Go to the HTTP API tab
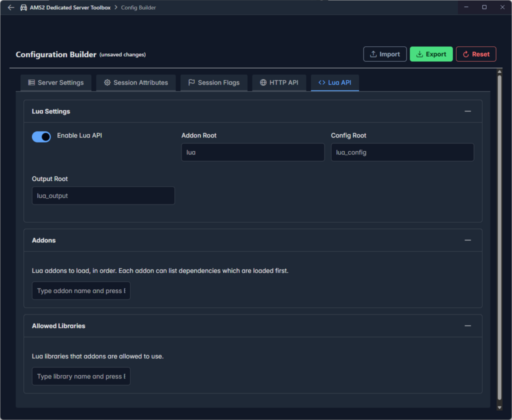512x420 pixels. tap(279, 82)
